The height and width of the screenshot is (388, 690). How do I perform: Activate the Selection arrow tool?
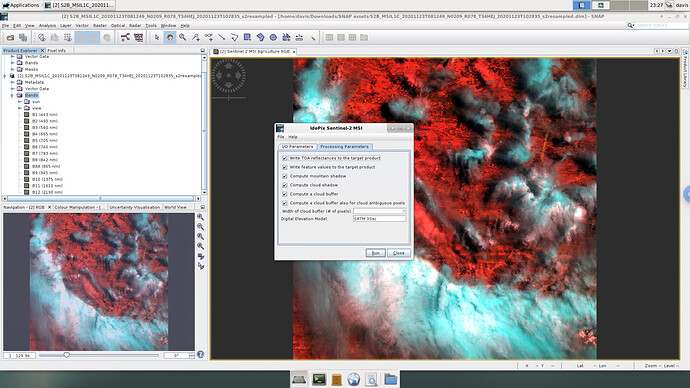(157, 38)
